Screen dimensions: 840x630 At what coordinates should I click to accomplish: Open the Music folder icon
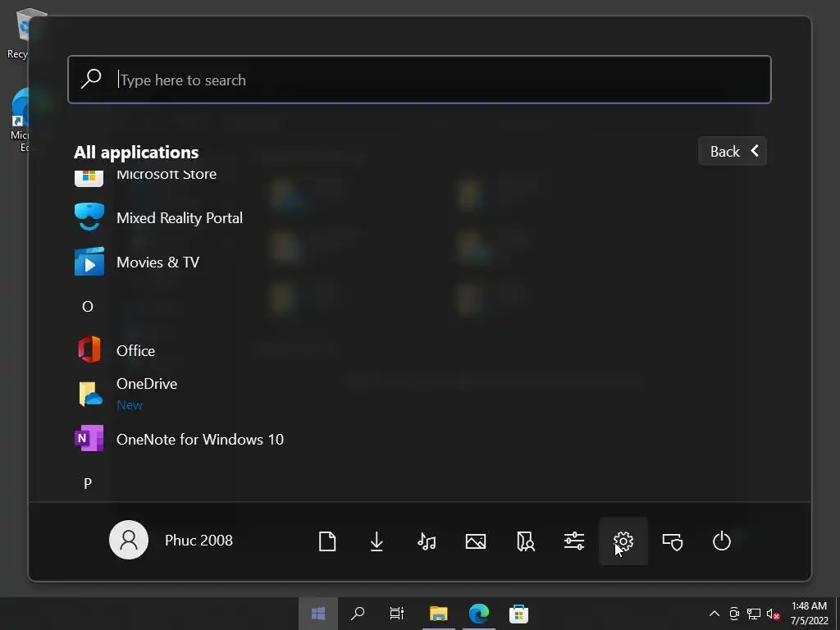pyautogui.click(x=427, y=541)
